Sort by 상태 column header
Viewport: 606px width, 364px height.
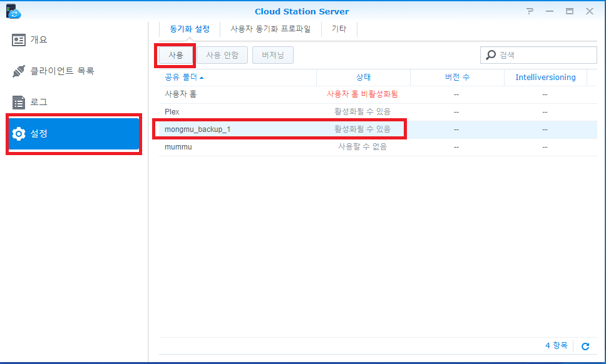point(363,77)
